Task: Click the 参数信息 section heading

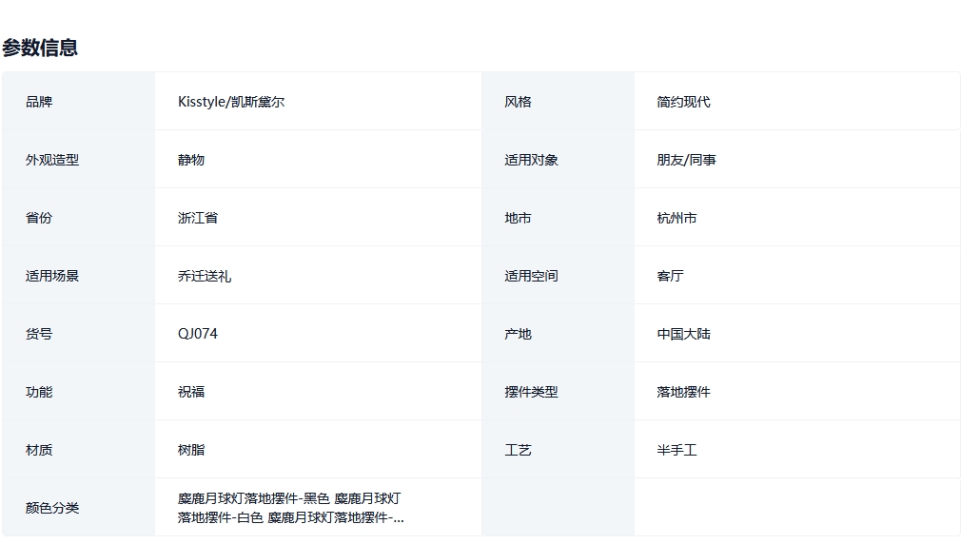Action: point(40,48)
